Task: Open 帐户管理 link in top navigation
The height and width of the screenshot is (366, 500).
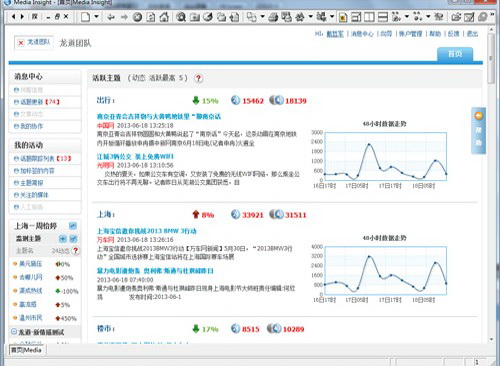Action: click(x=410, y=34)
